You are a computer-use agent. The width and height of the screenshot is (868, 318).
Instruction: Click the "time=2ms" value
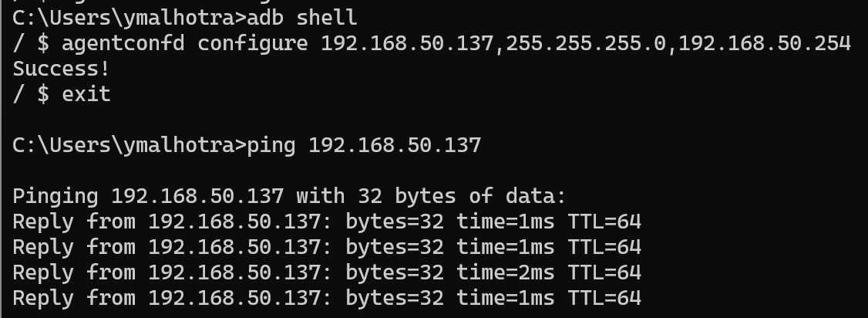[505, 272]
